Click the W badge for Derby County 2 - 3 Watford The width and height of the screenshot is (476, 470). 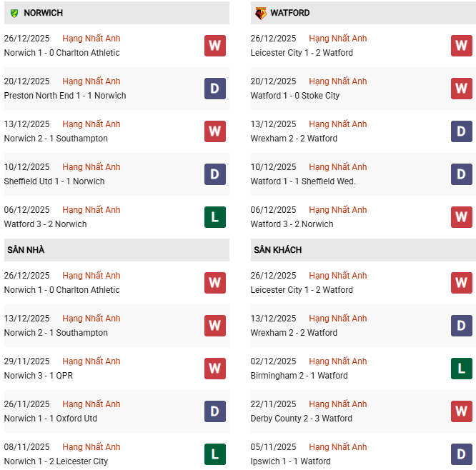[x=461, y=411]
